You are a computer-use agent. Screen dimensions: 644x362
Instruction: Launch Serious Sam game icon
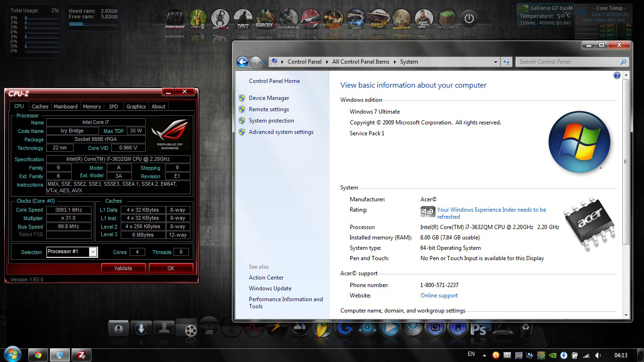(x=401, y=19)
